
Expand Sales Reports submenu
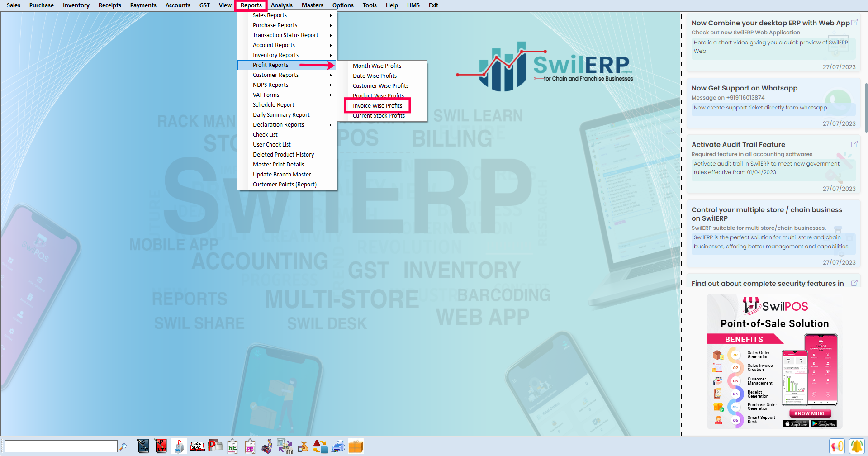287,15
